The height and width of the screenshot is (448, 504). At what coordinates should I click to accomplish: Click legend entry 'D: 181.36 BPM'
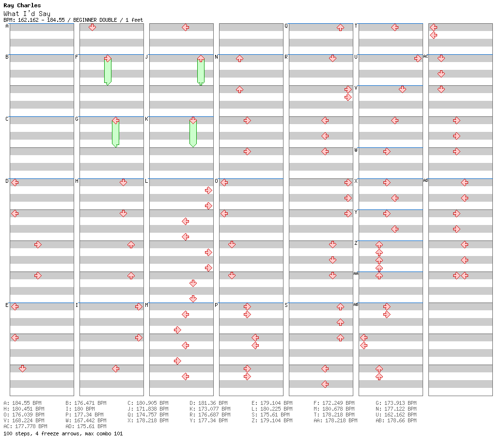[208, 403]
